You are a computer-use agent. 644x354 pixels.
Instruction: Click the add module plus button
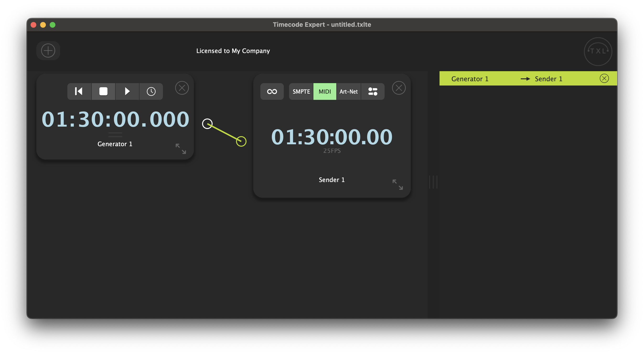click(48, 50)
